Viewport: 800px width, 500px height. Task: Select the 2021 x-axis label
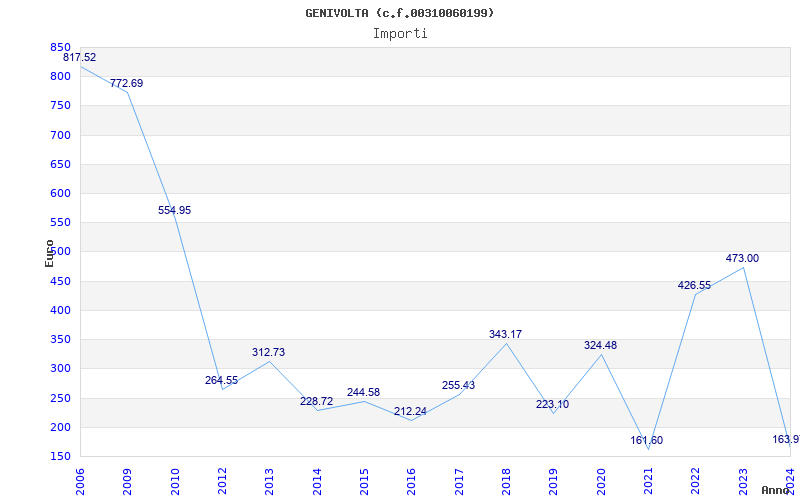click(648, 482)
